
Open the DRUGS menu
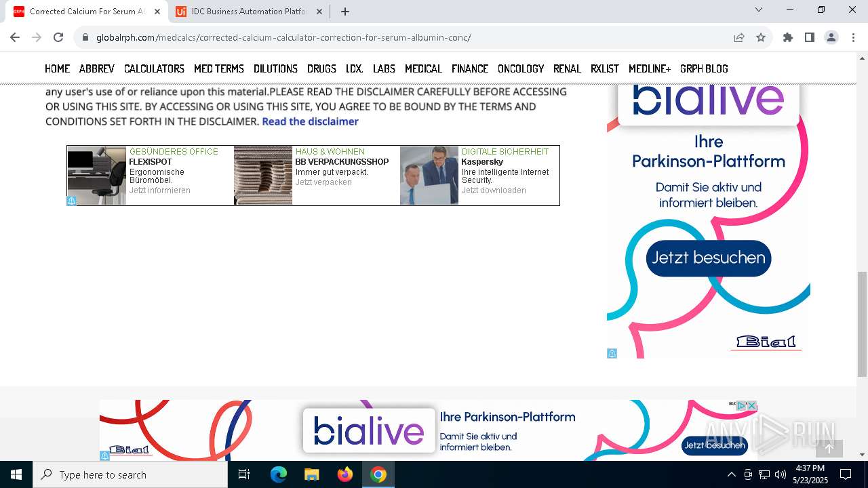click(321, 68)
